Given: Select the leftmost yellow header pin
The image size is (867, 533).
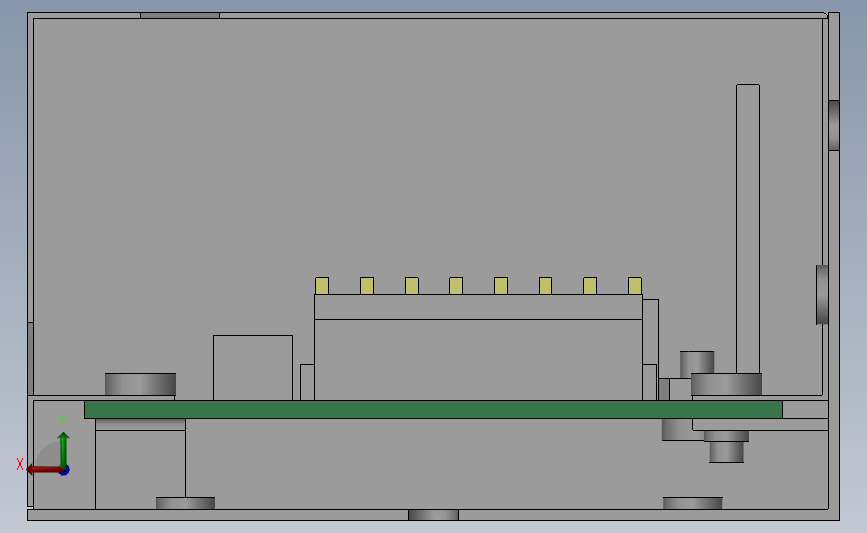Looking at the screenshot, I should [322, 286].
